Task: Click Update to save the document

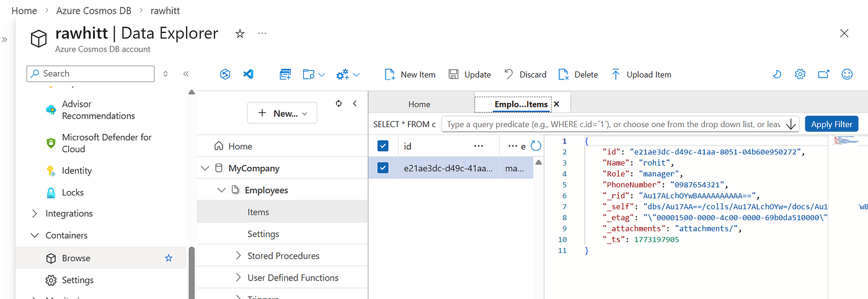Action: click(470, 74)
